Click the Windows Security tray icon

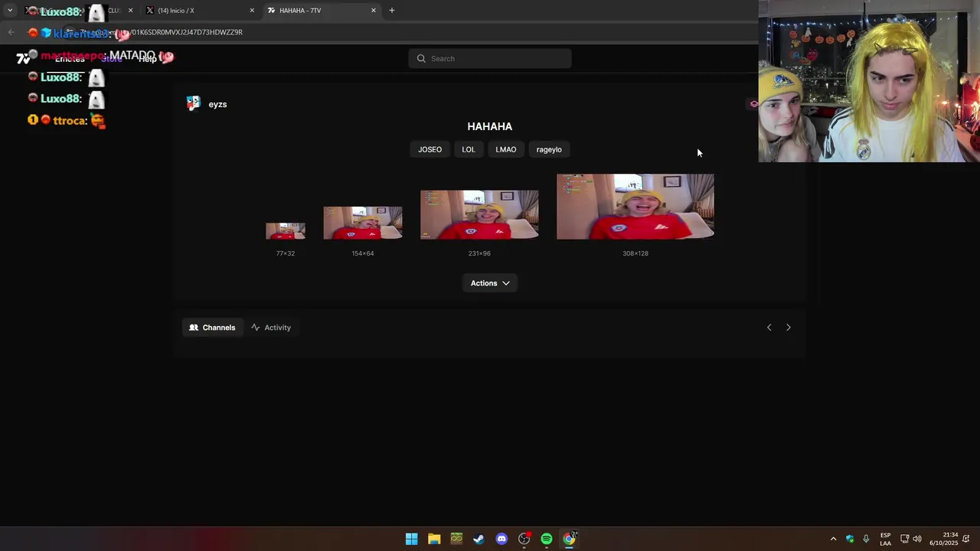(x=850, y=539)
